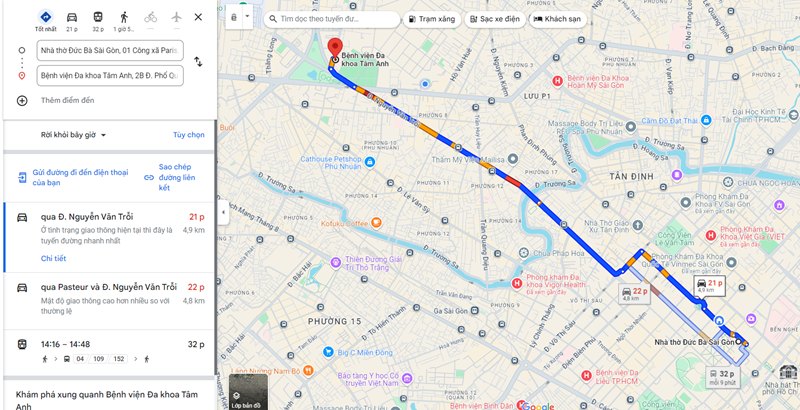Screen dimensions: 800x410
Task: Click the search along route field
Action: tap(332, 19)
